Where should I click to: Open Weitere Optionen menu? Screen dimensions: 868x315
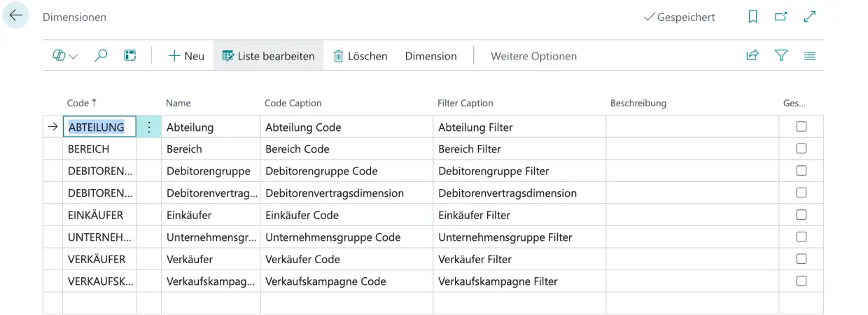click(533, 56)
